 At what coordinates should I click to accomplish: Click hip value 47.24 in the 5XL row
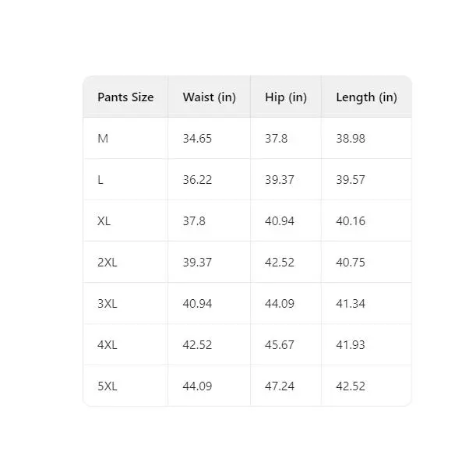279,386
